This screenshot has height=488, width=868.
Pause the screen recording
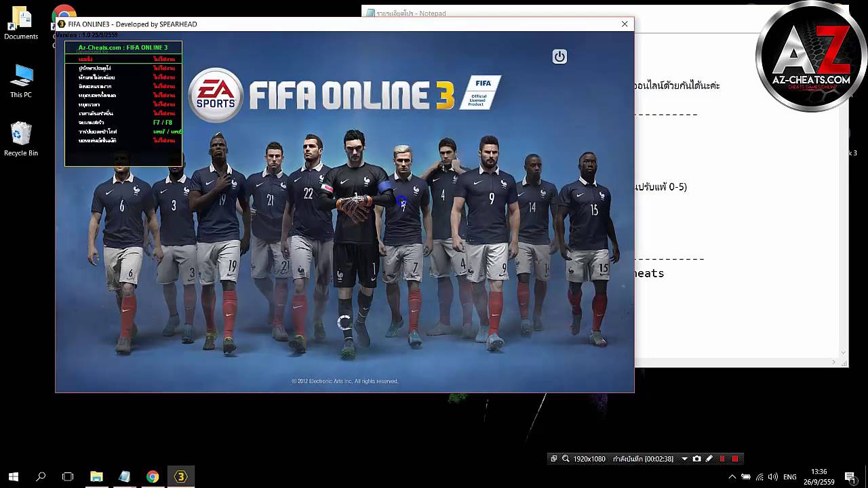pos(722,459)
